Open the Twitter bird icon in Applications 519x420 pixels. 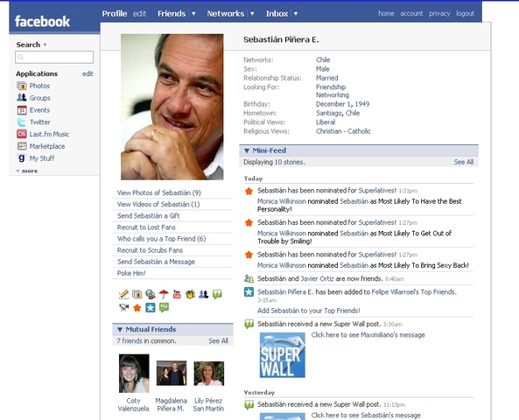point(22,122)
